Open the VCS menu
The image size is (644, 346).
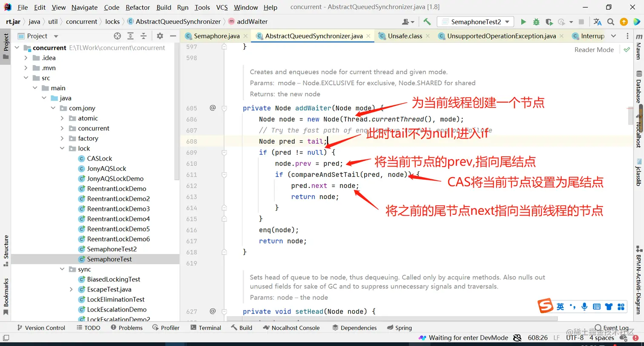coord(222,7)
